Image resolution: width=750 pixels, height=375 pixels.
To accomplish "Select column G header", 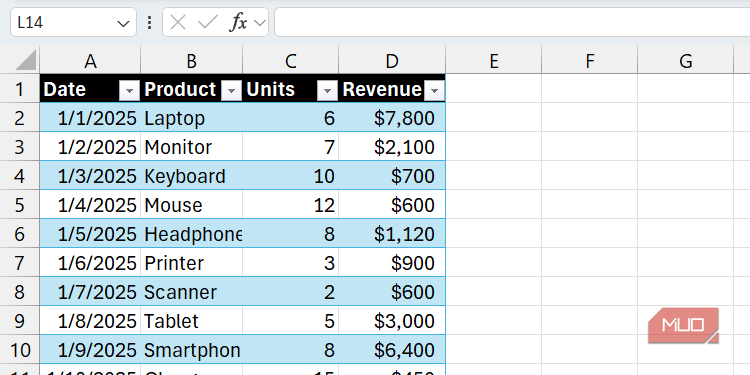I will coord(685,59).
